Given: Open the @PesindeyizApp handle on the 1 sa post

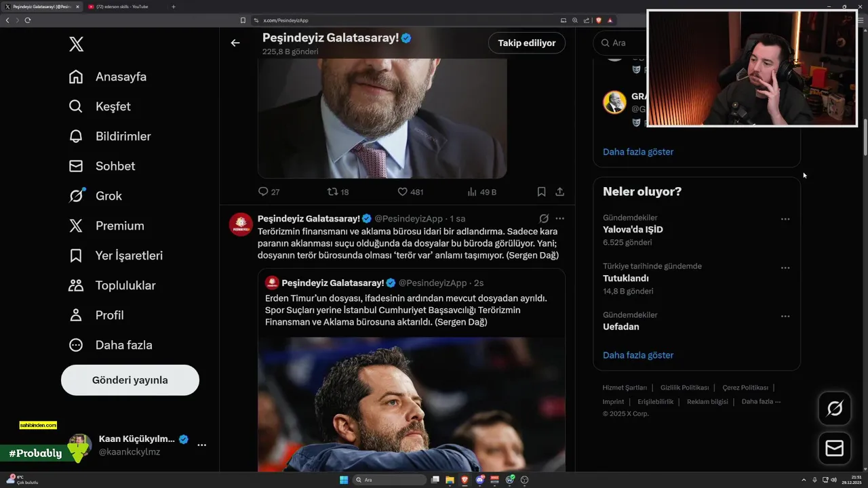Looking at the screenshot, I should point(408,218).
